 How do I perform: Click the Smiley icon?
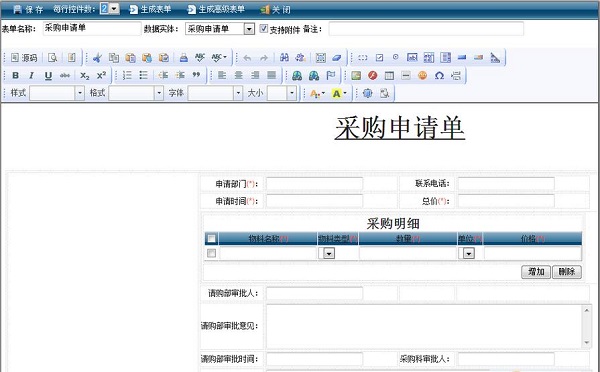click(x=422, y=75)
